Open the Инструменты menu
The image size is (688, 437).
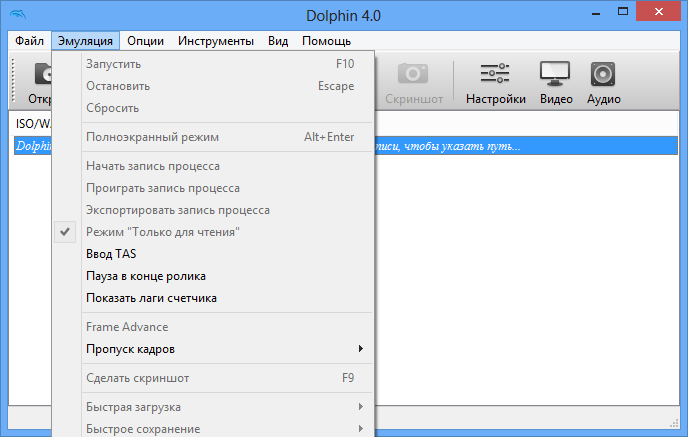click(216, 41)
